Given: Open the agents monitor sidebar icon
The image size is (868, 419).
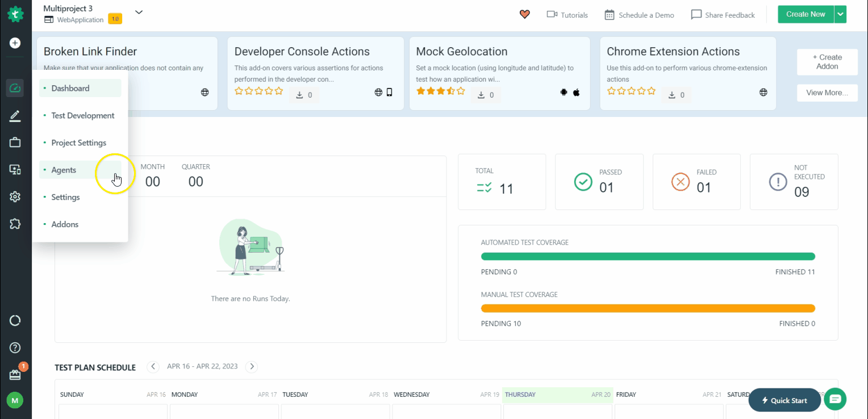Looking at the screenshot, I should coord(15,169).
